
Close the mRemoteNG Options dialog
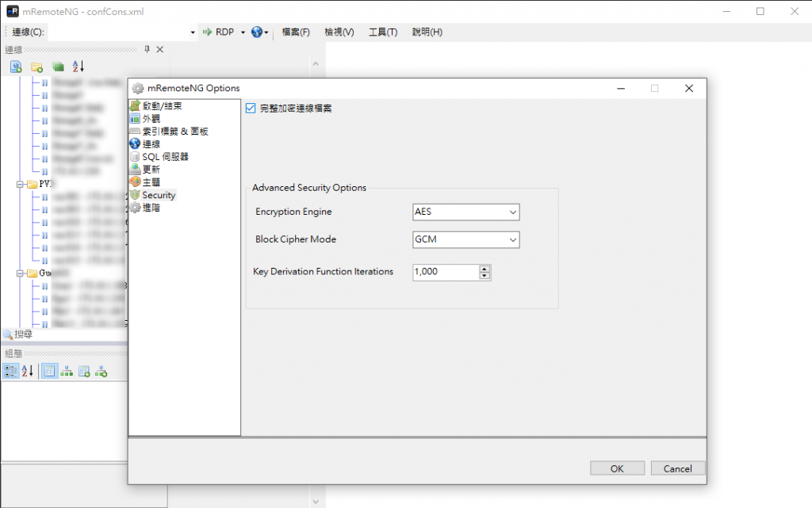tap(689, 89)
